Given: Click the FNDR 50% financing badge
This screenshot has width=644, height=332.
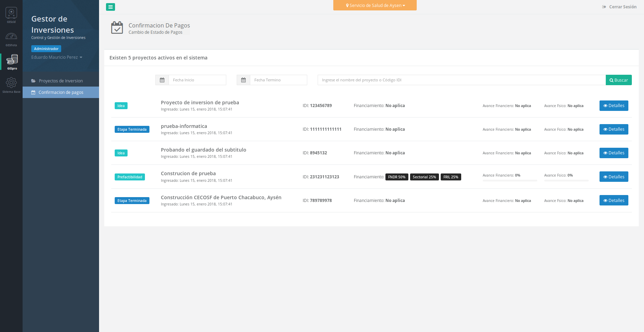Looking at the screenshot, I should click(x=397, y=177).
